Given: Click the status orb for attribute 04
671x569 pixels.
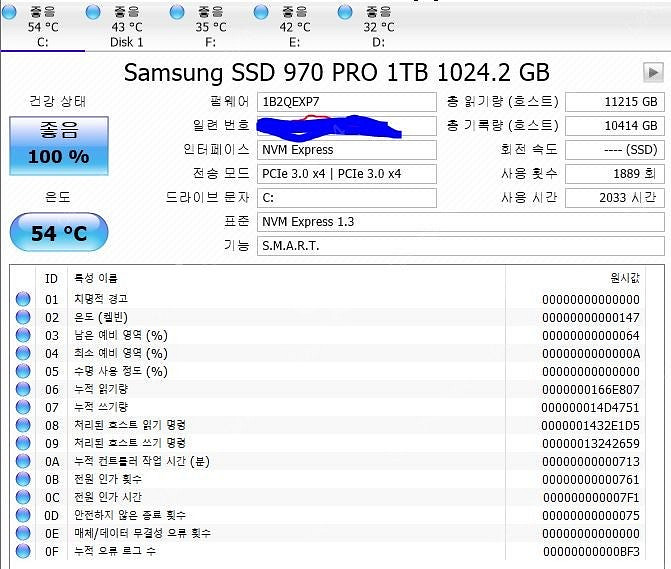Looking at the screenshot, I should coord(23,353).
